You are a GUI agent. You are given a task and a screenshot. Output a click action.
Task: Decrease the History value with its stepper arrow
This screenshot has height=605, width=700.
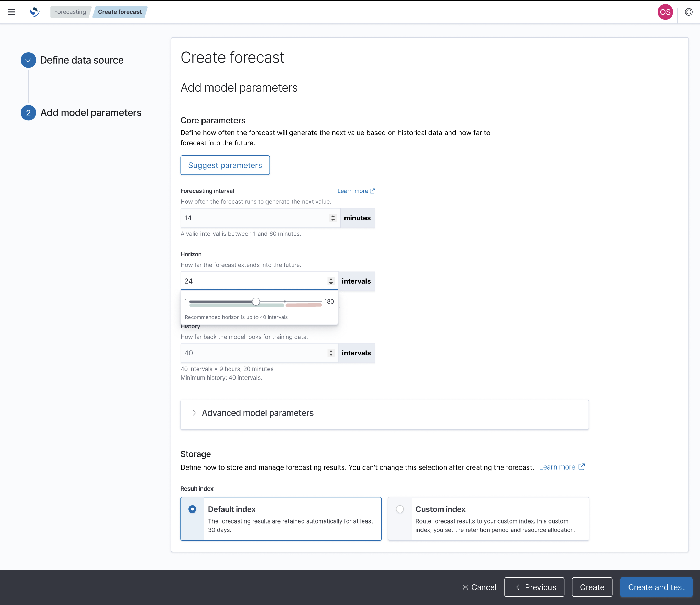click(x=331, y=355)
